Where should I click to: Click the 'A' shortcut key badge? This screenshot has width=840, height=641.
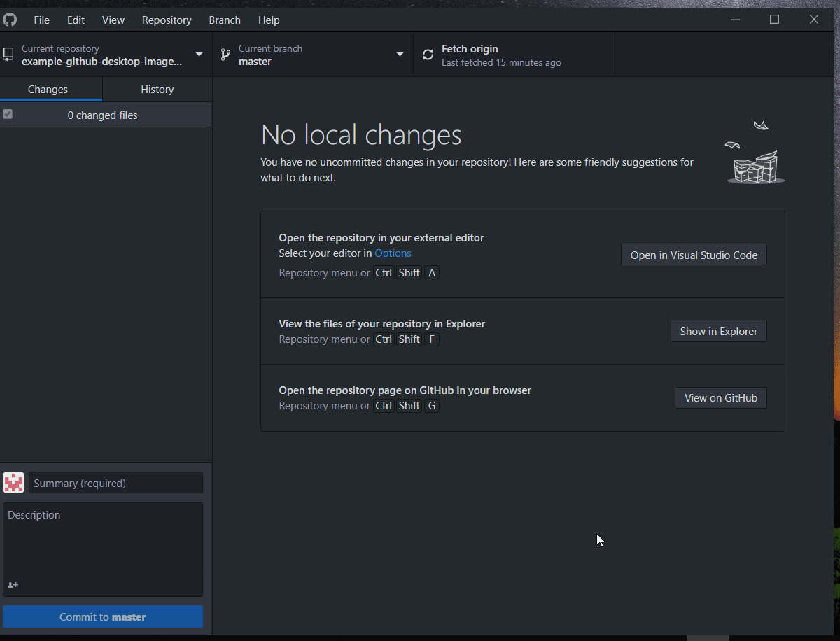[432, 273]
